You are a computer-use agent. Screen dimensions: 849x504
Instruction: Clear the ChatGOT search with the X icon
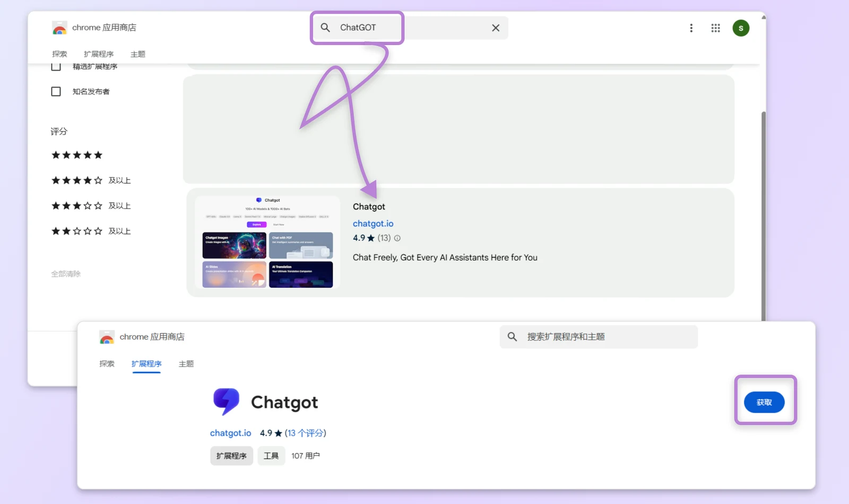tap(496, 28)
